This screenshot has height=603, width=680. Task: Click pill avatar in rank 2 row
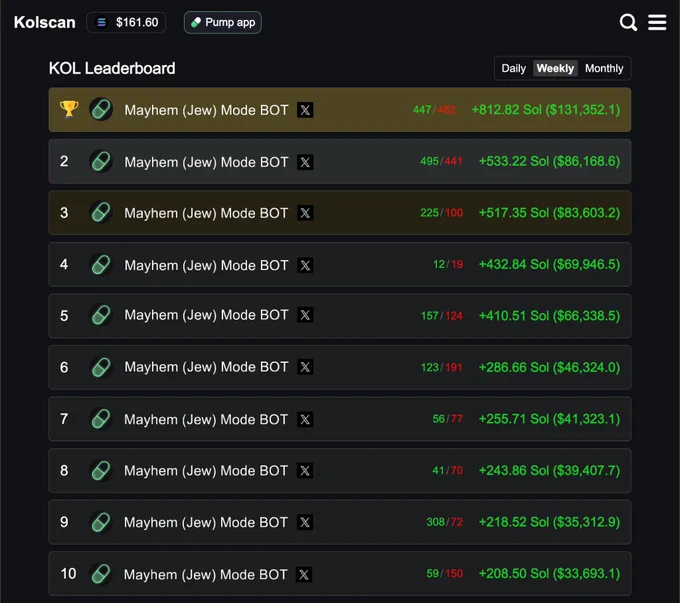pyautogui.click(x=101, y=161)
